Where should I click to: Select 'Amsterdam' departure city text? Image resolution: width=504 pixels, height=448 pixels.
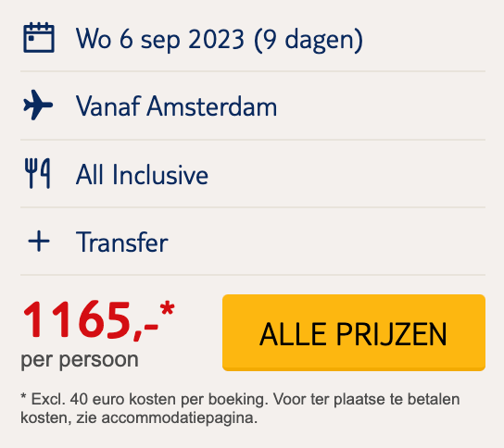212,106
